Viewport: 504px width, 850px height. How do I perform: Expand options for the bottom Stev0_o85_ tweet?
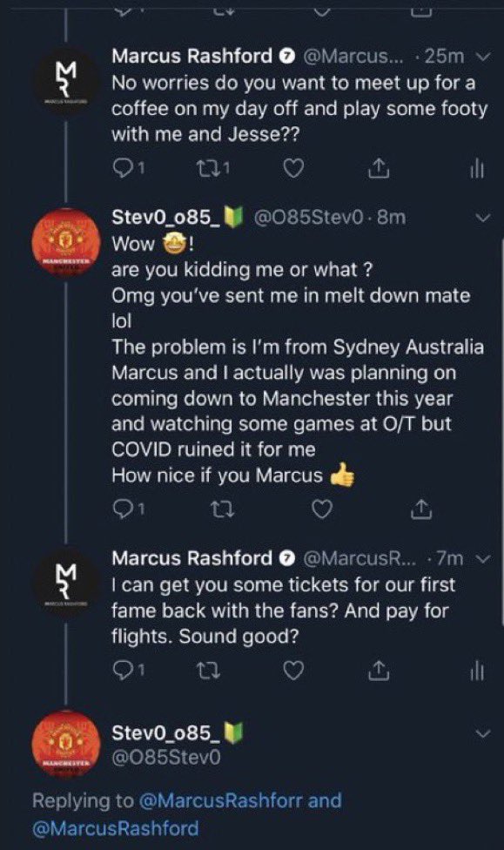coord(482,733)
